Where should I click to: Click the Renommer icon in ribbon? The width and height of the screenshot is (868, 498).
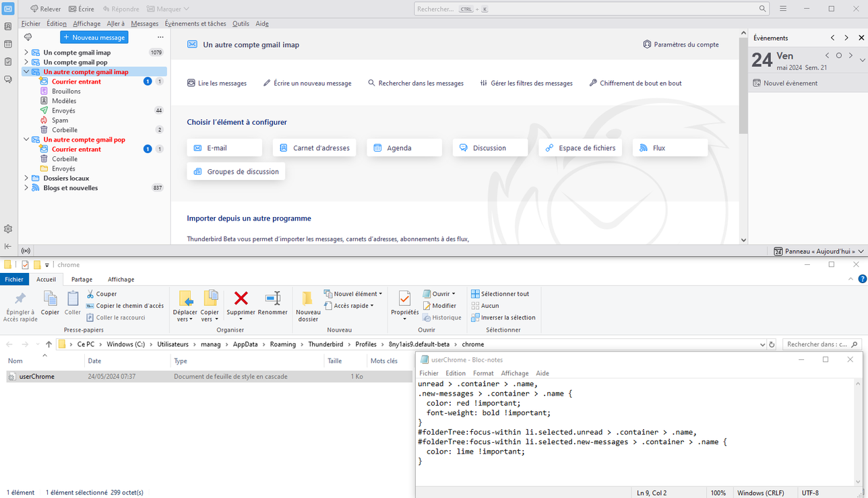pos(272,299)
